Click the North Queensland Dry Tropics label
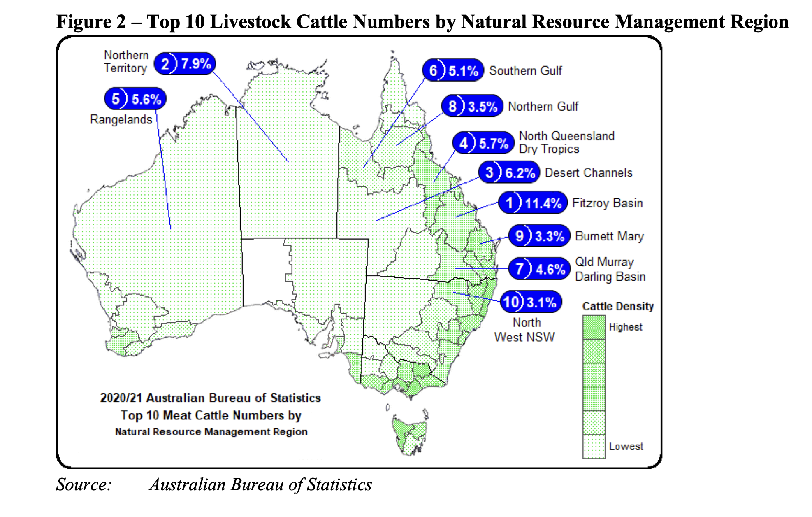 (566, 142)
